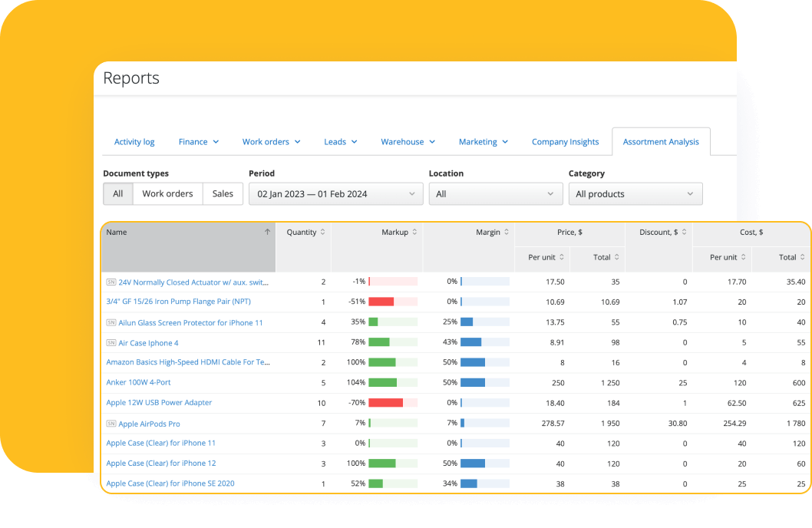Sort the table by the Quantity column
812x528 pixels.
click(x=322, y=232)
